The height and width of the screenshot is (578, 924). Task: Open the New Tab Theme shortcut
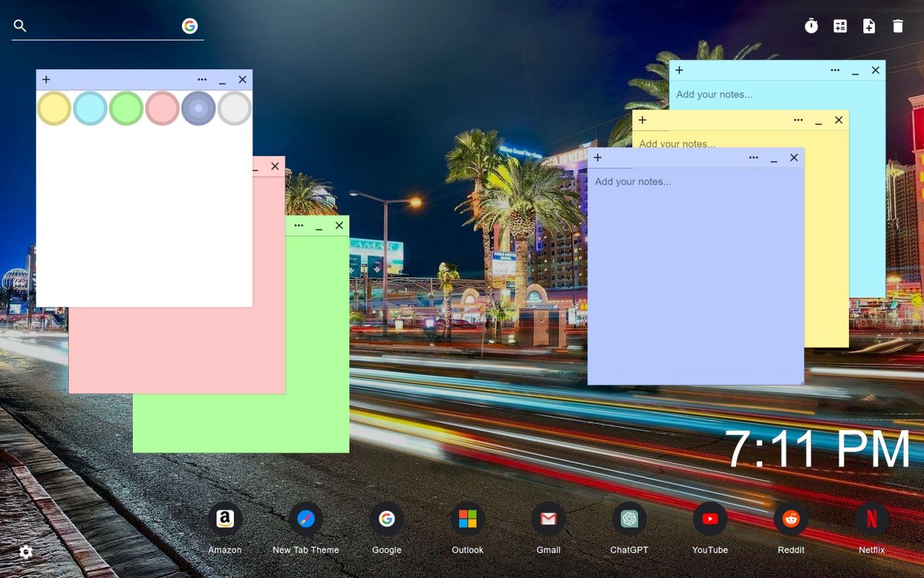[306, 519]
